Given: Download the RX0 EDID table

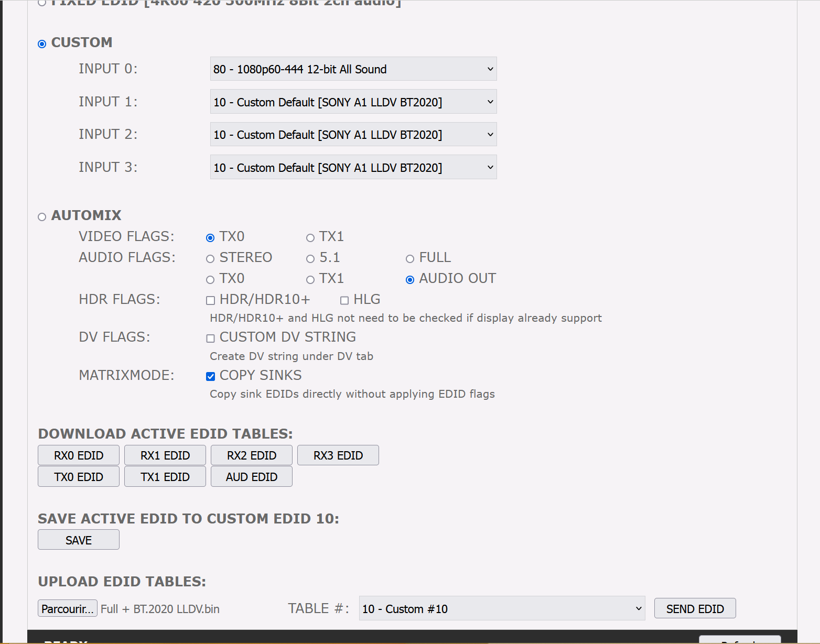Looking at the screenshot, I should tap(79, 455).
